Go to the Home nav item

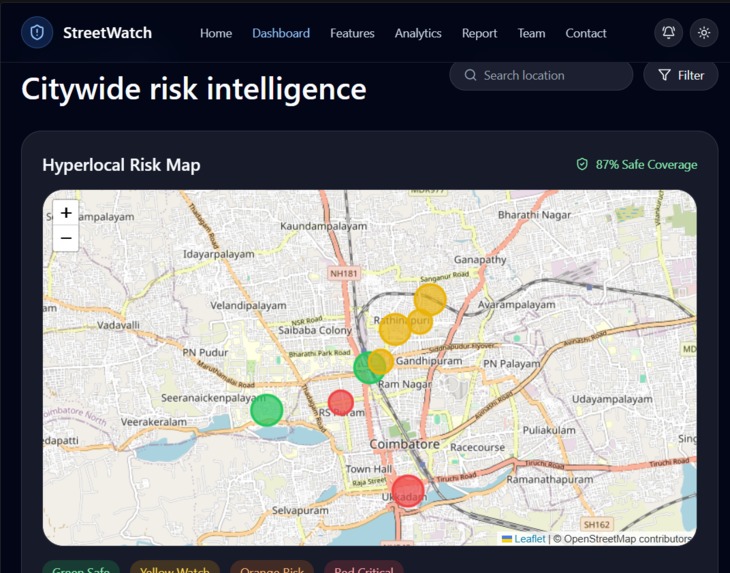coord(216,33)
